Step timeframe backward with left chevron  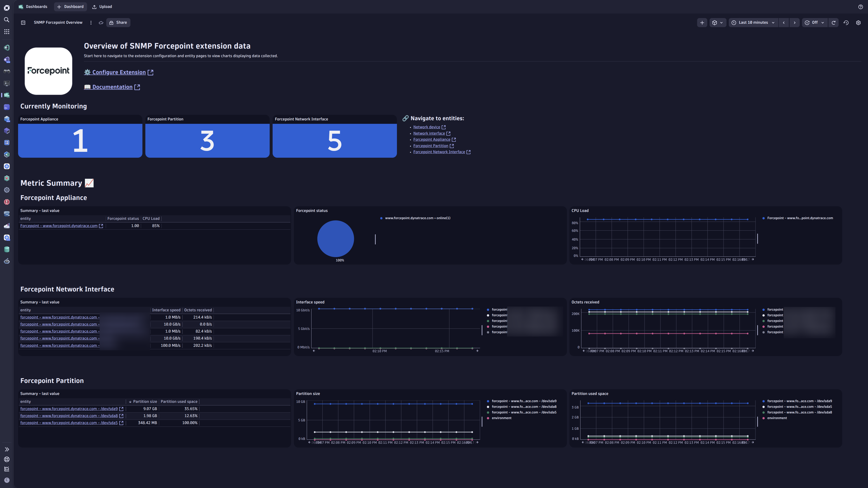pyautogui.click(x=784, y=23)
